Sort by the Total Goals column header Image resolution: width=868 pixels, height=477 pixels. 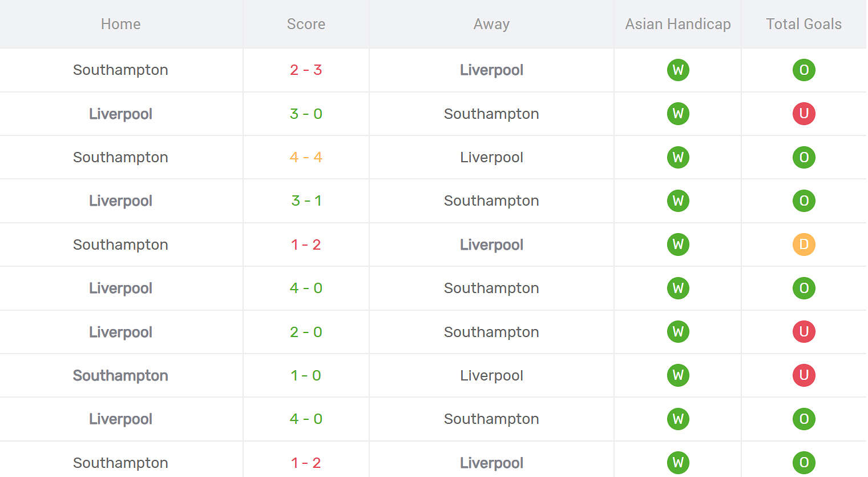[804, 24]
